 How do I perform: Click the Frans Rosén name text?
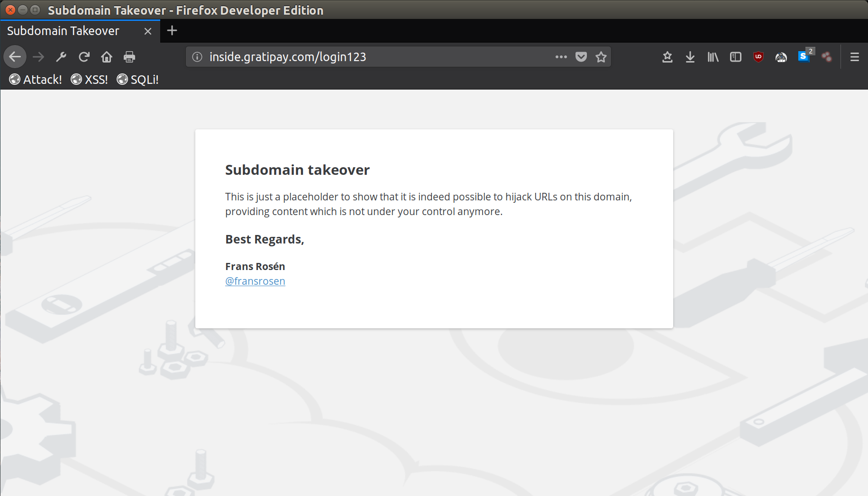pos(255,266)
